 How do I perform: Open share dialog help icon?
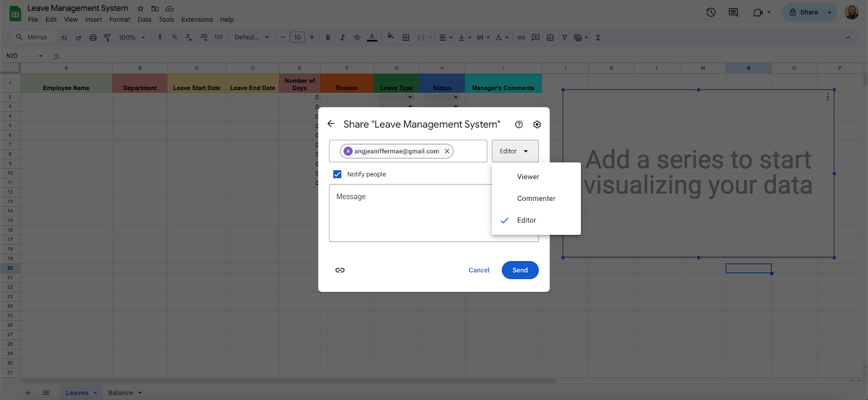pos(519,124)
